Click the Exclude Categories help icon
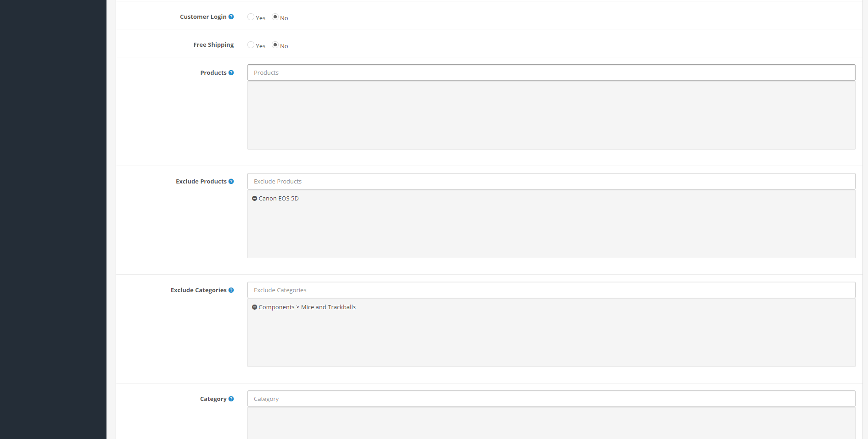This screenshot has height=439, width=868. (x=231, y=290)
